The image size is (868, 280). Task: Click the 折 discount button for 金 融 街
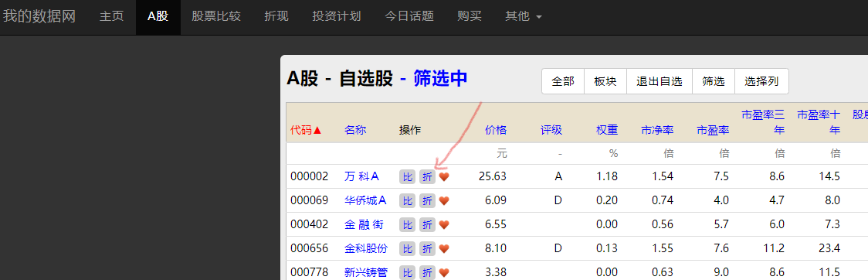[427, 224]
